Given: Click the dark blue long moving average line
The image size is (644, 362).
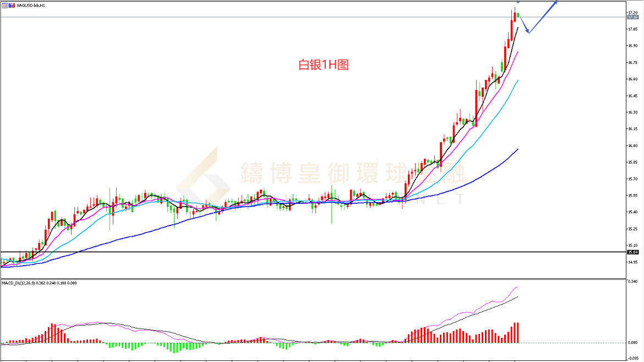Looking at the screenshot, I should click(468, 183).
